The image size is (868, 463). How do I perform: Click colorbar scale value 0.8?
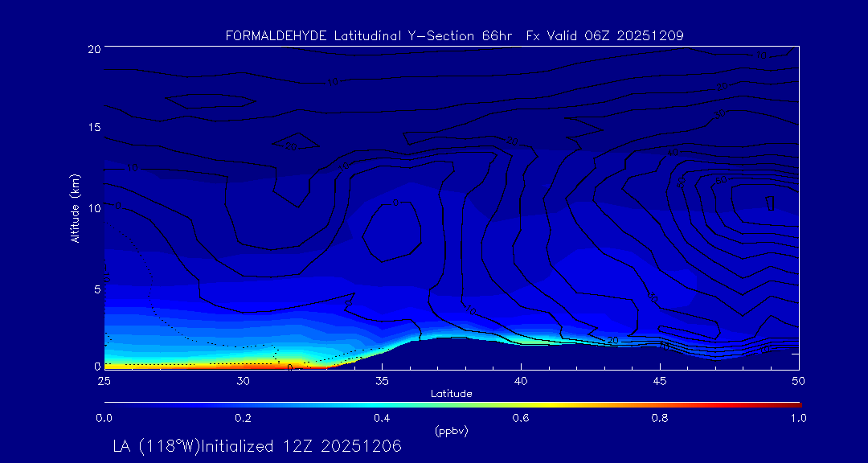pos(660,419)
